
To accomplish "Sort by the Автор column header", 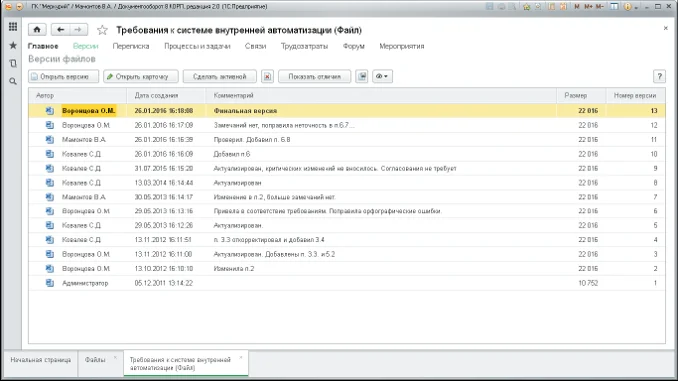I will 78,95.
